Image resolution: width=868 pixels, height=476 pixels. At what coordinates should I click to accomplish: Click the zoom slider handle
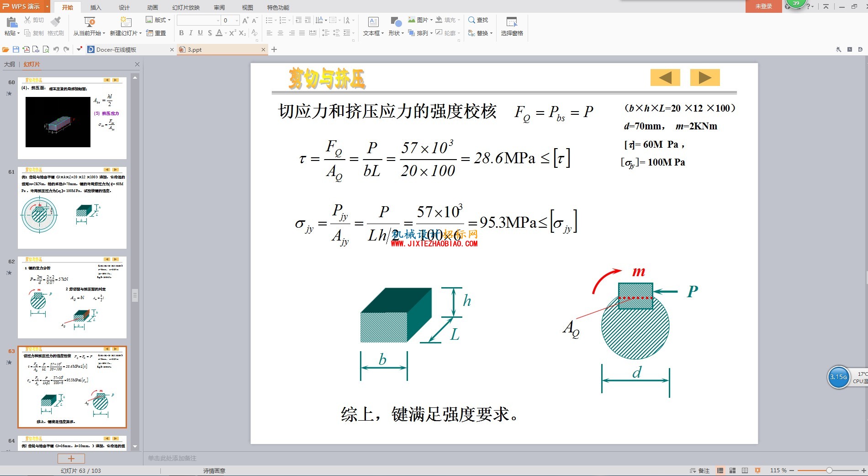(x=829, y=471)
